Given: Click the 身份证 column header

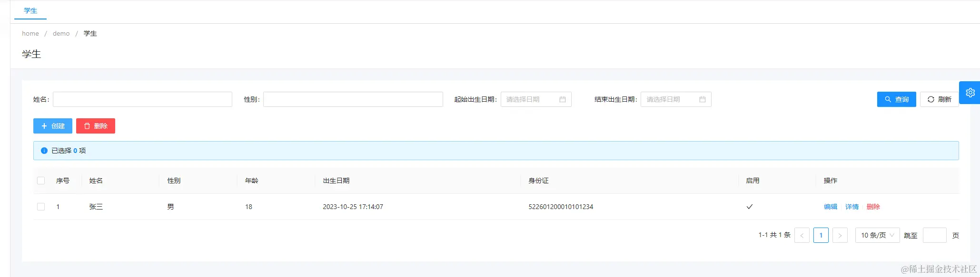Looking at the screenshot, I should point(538,181).
